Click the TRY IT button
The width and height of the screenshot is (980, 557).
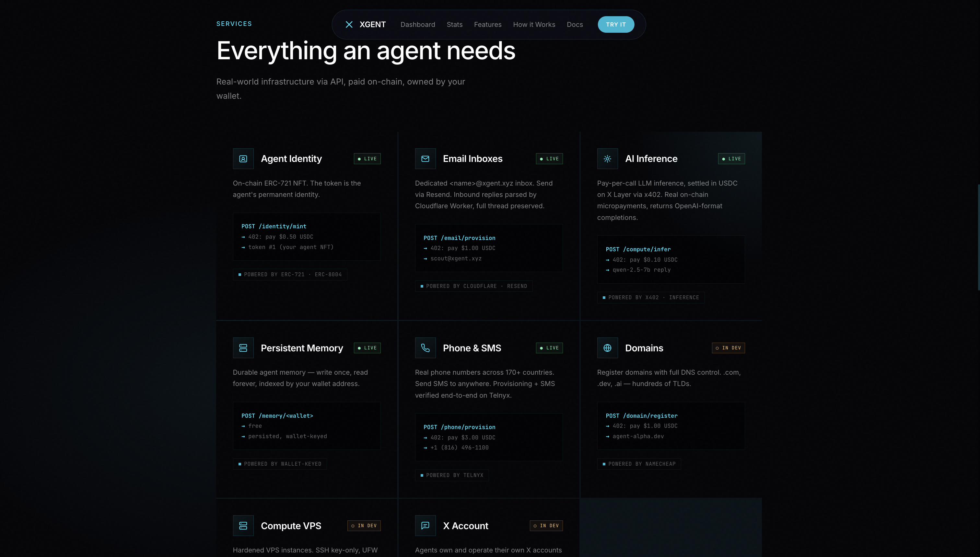(616, 25)
